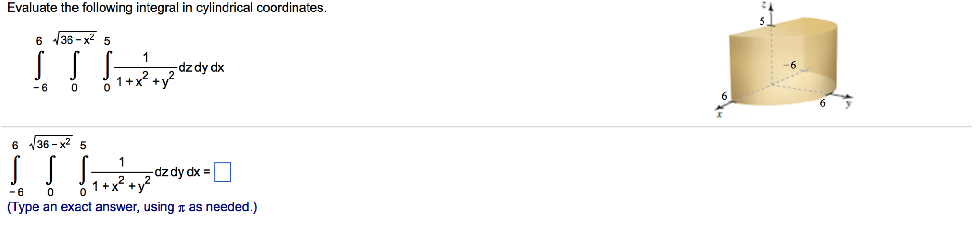Screen dimensions: 980x236
Task: Click the −6 lower limit of top integral
Action: coord(40,88)
